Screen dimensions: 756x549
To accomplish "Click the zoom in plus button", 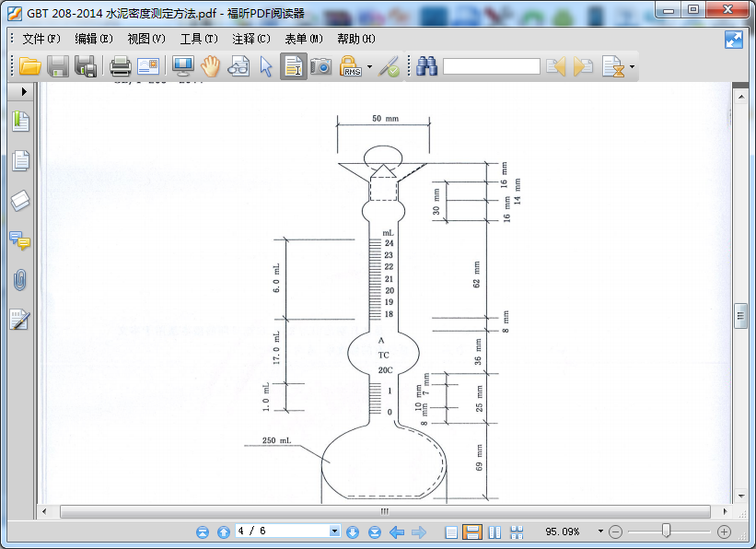I will click(724, 531).
